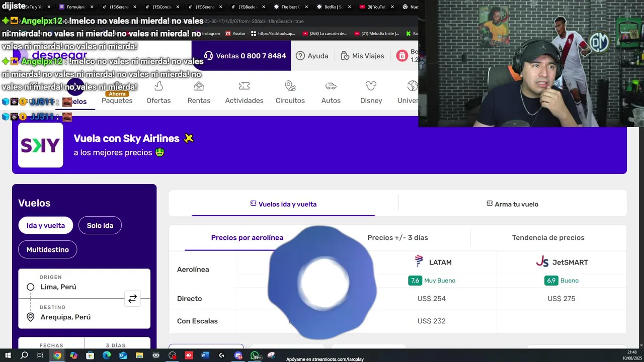644x362 pixels.
Task: Open Windows Start menu
Action: [x=8, y=355]
